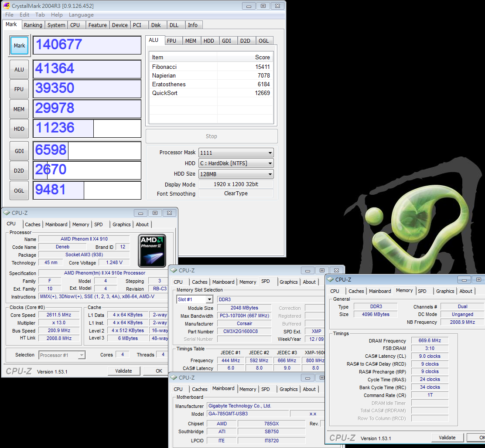Open the Language menu in CrystalMark
Viewport: 485px width, 448px height.
click(81, 15)
